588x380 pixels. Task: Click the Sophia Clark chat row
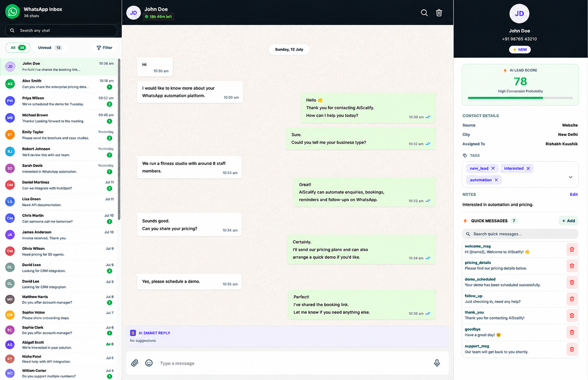pos(59,330)
